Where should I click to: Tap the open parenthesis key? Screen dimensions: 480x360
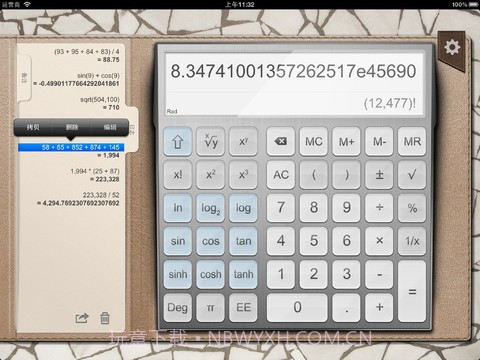tap(314, 175)
